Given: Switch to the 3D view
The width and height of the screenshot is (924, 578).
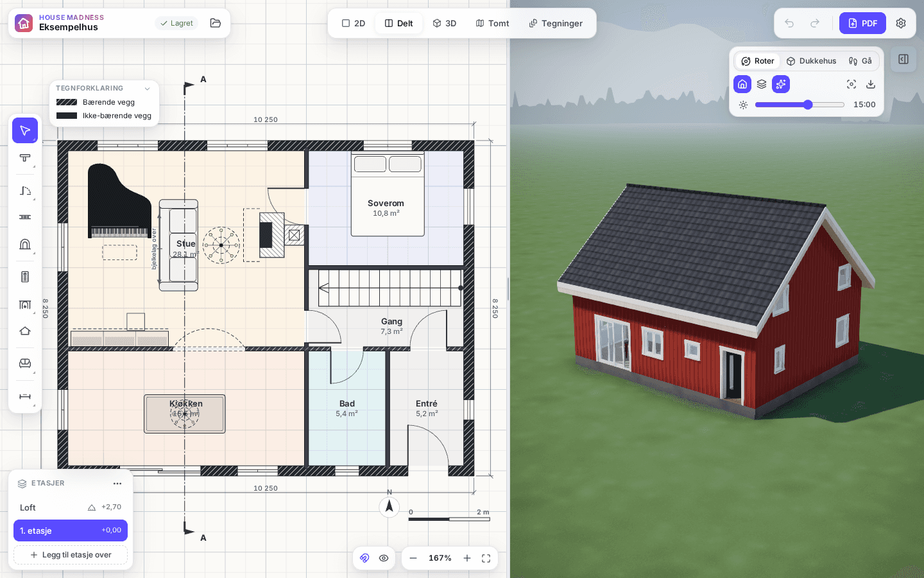Looking at the screenshot, I should (444, 23).
